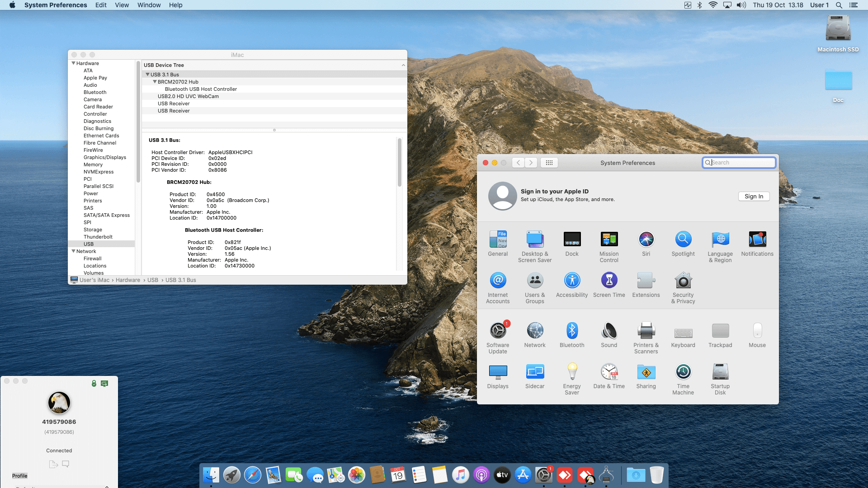Screen dimensions: 868x488
Task: Open Users & Groups preferences
Action: tap(535, 288)
